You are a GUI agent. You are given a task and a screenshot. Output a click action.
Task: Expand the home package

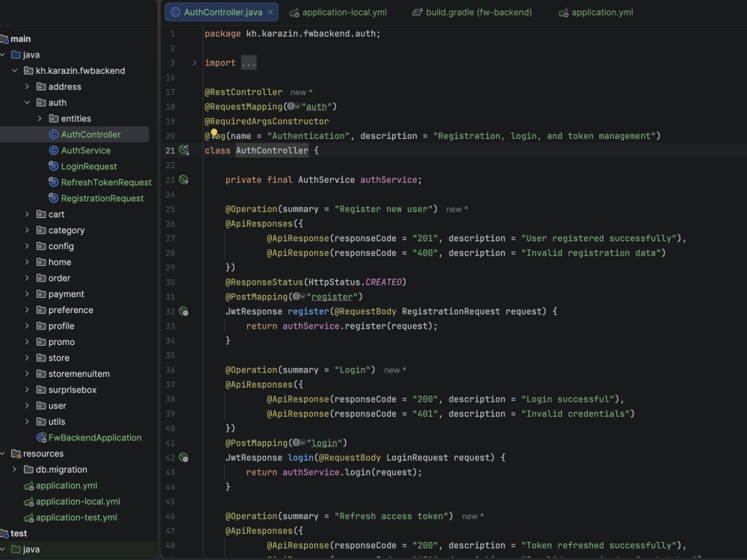27,262
